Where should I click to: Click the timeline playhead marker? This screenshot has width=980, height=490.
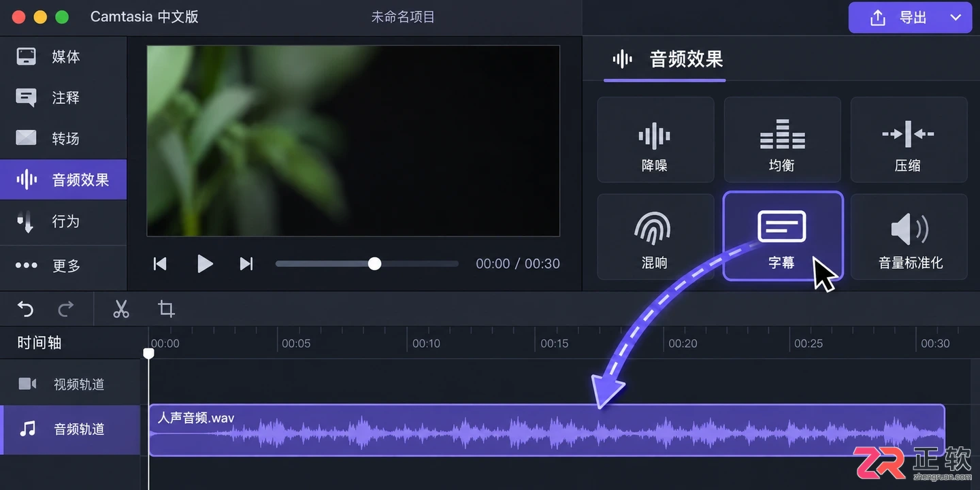click(x=148, y=353)
